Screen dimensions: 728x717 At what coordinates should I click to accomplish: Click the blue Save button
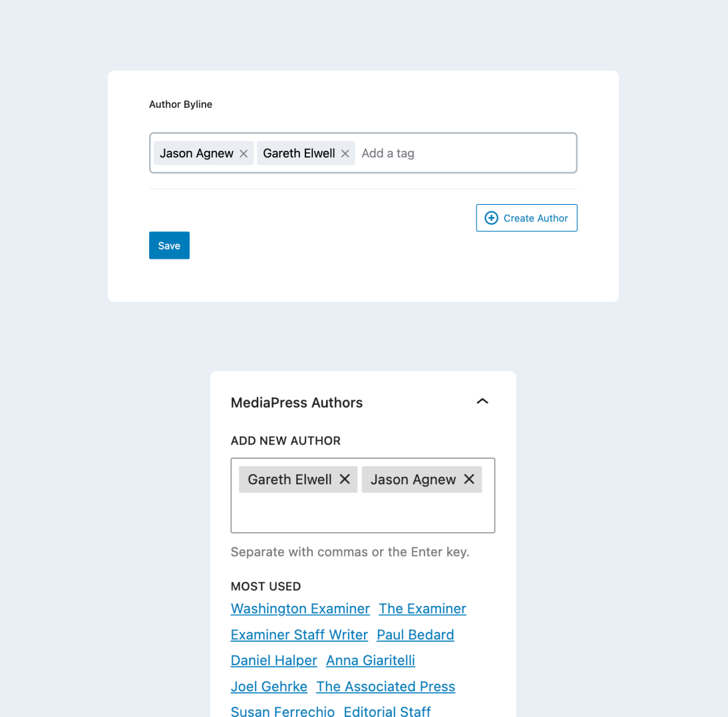click(169, 245)
